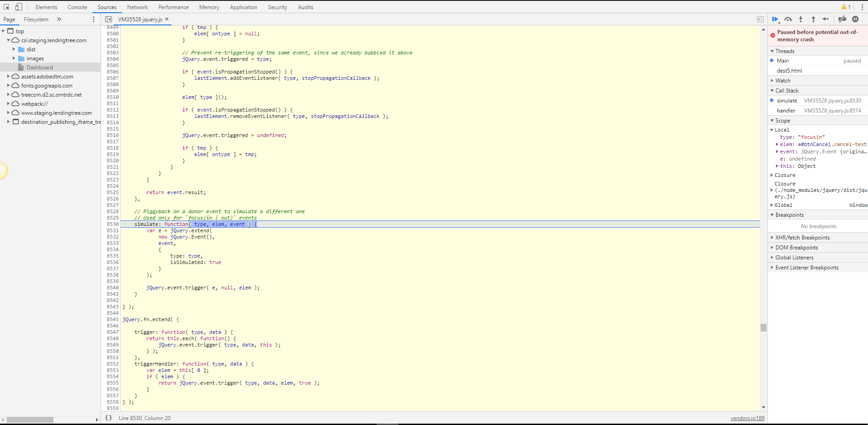
Task: Expand fonts.googleapis.com domain
Action: (9, 85)
